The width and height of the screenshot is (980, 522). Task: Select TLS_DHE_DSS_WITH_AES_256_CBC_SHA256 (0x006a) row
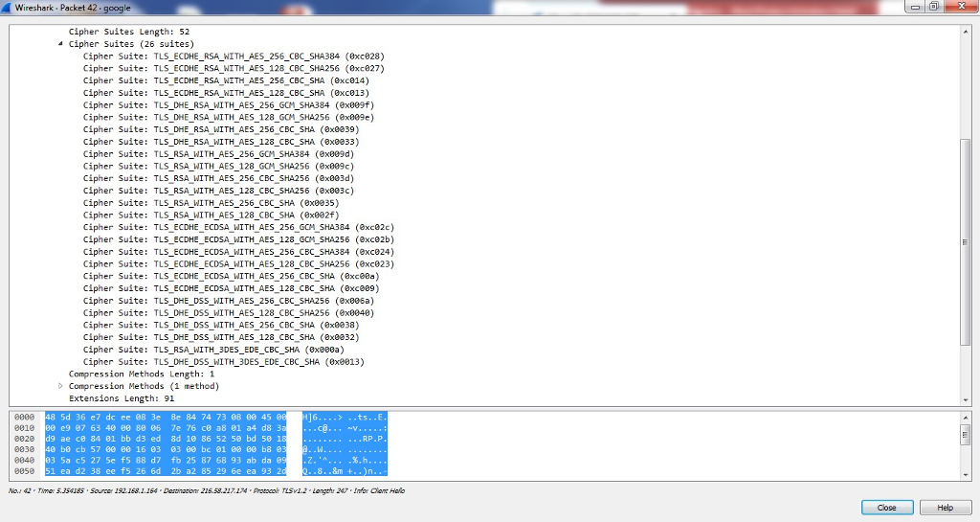coord(229,300)
